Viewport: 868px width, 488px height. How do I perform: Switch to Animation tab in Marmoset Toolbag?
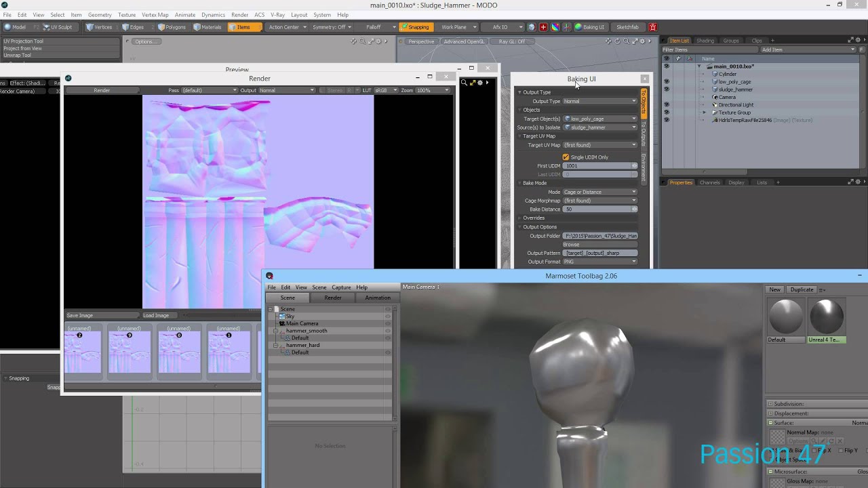[378, 298]
